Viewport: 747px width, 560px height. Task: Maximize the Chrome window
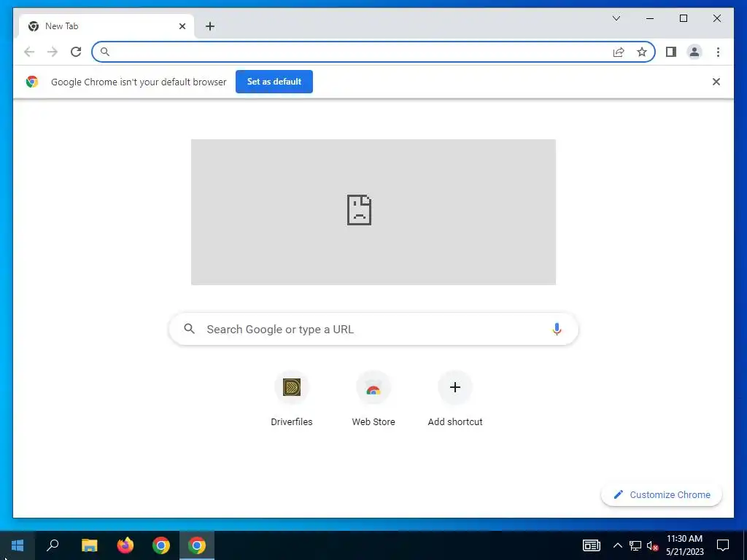coord(683,18)
